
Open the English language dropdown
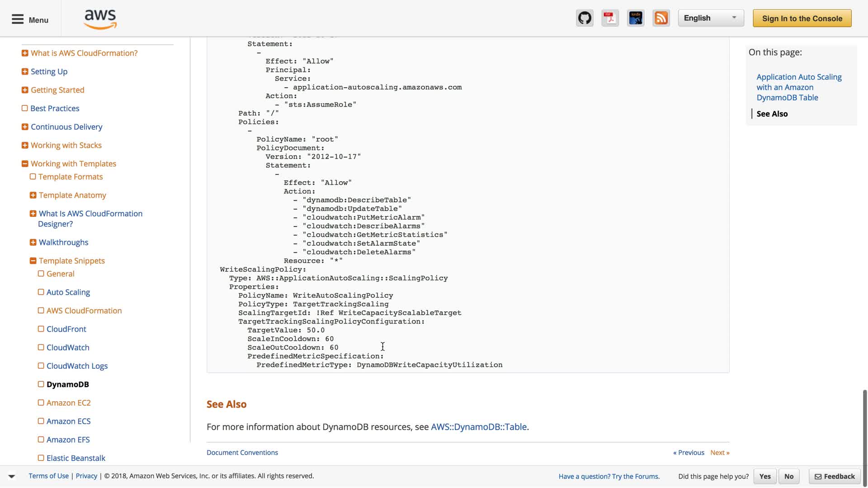[x=710, y=18]
